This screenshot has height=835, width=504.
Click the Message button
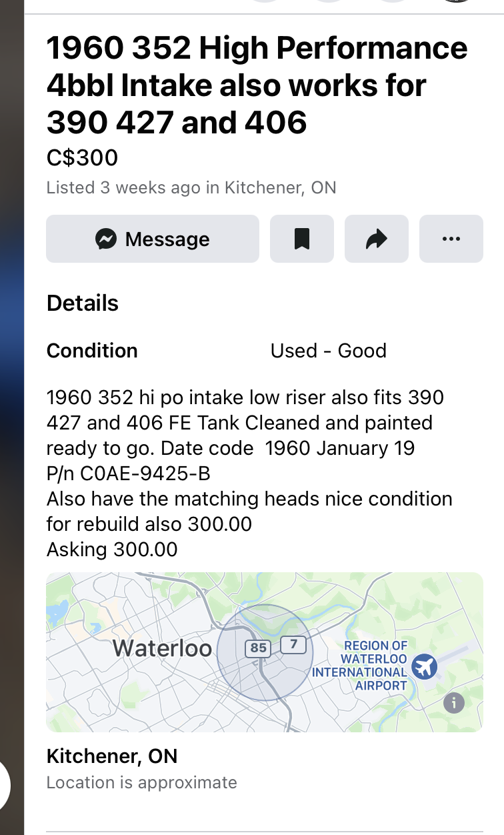[x=153, y=239]
